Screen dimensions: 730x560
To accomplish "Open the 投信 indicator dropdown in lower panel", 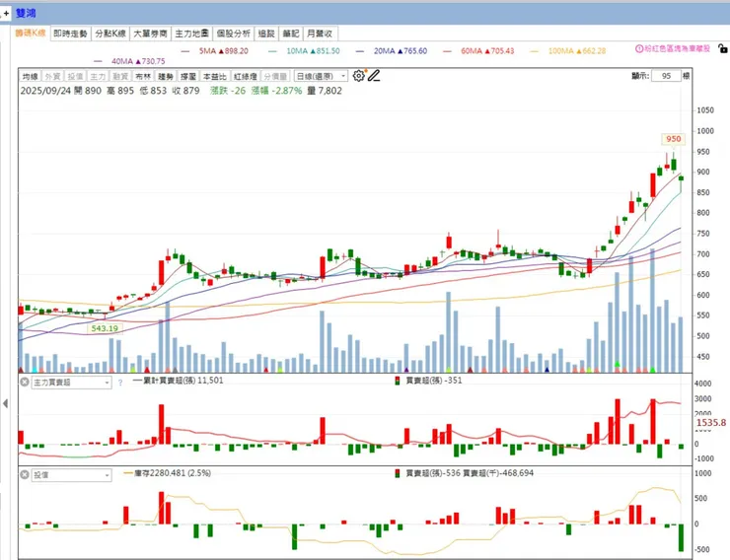I will point(71,475).
